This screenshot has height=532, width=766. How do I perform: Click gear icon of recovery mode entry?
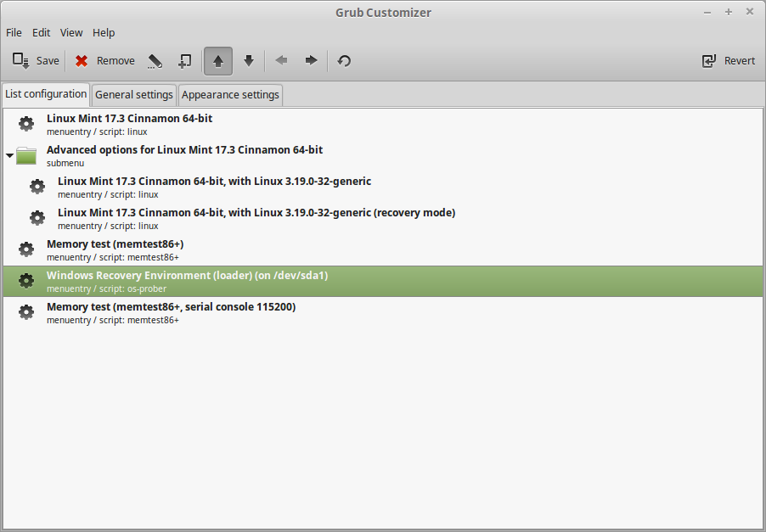37,218
